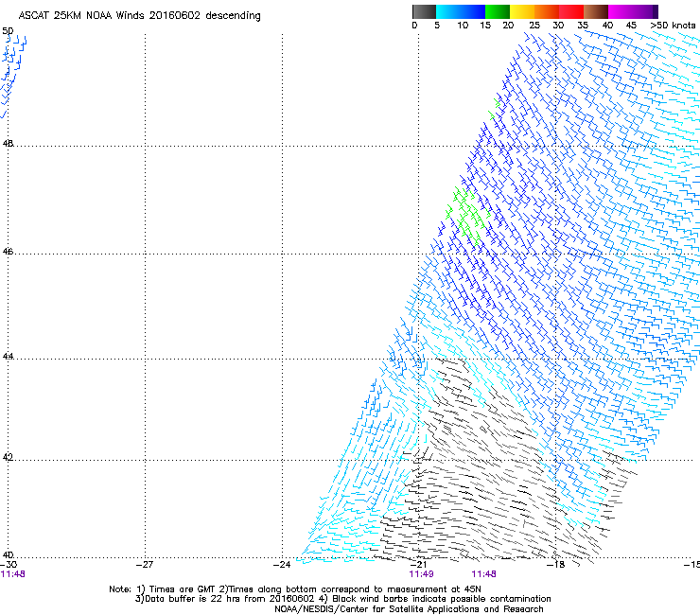Screen dimensions: 700x615
Task: Click the latitude label '42'
Action: click(x=8, y=457)
